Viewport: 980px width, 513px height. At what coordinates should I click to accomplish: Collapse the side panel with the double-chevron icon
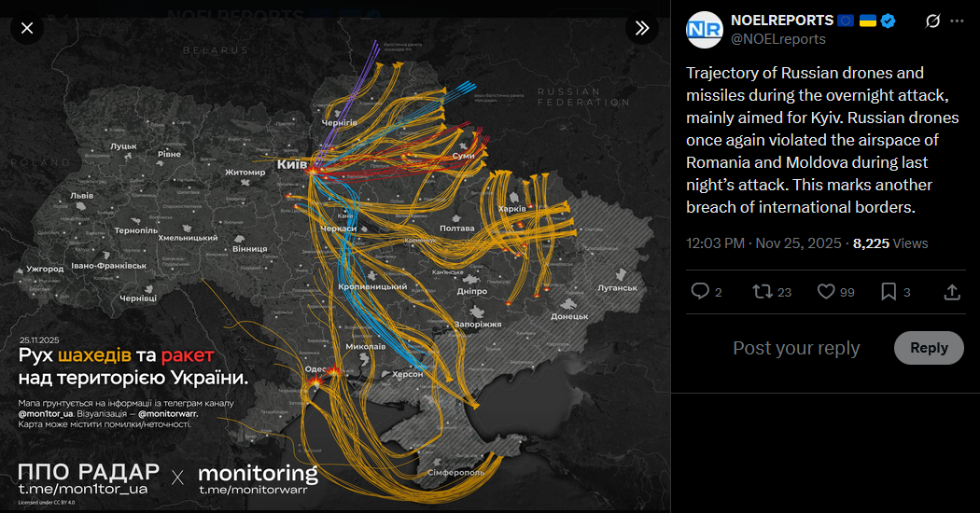(x=642, y=28)
